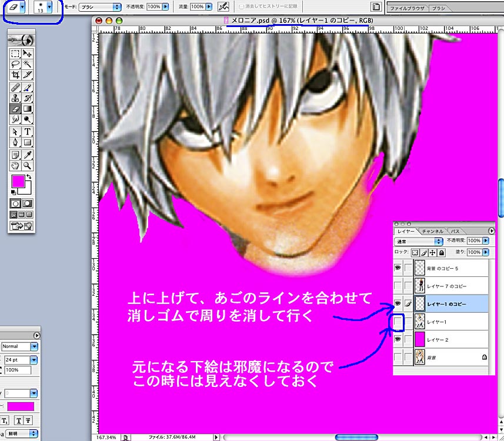Toggle lock transparent pixels
The width and height of the screenshot is (504, 441).
pos(415,253)
